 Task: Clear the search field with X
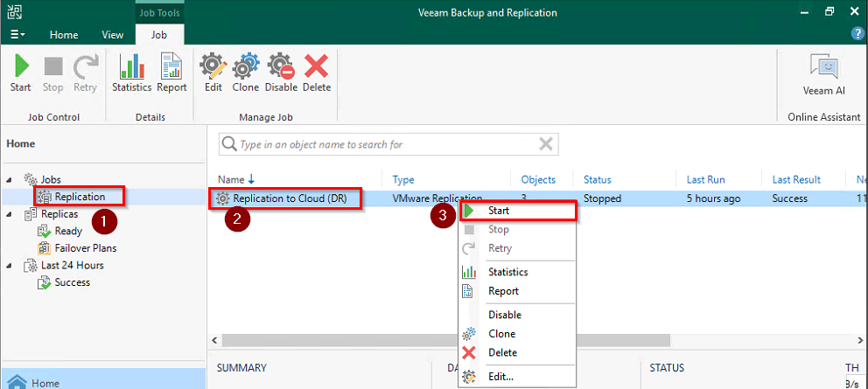point(546,144)
